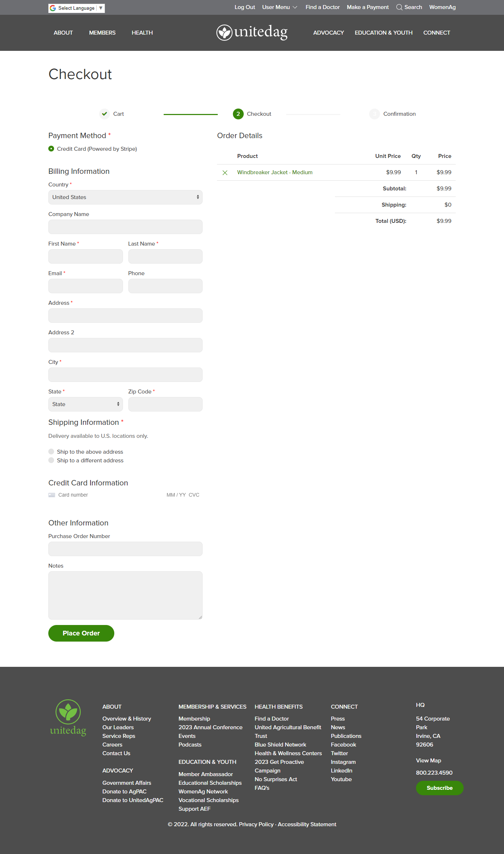
Task: Open the Country dropdown
Action: (x=125, y=197)
